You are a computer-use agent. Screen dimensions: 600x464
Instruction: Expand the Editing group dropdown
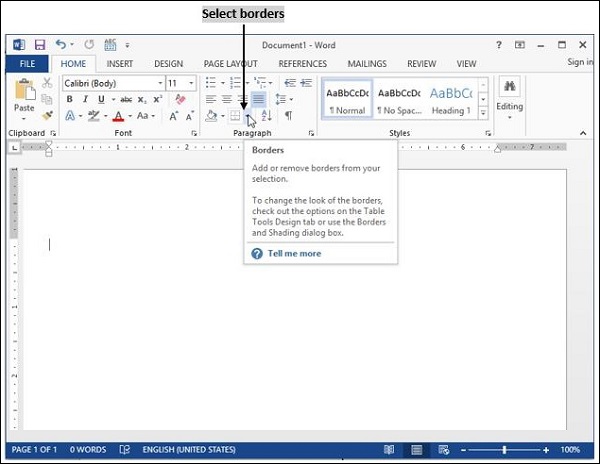tap(509, 105)
